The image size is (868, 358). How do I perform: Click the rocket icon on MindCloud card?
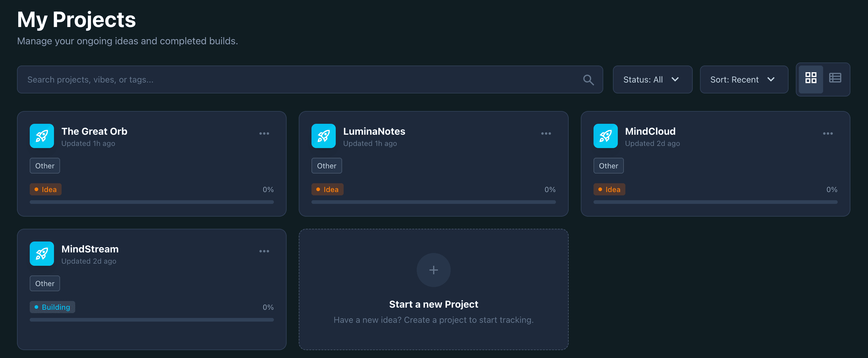pyautogui.click(x=605, y=136)
